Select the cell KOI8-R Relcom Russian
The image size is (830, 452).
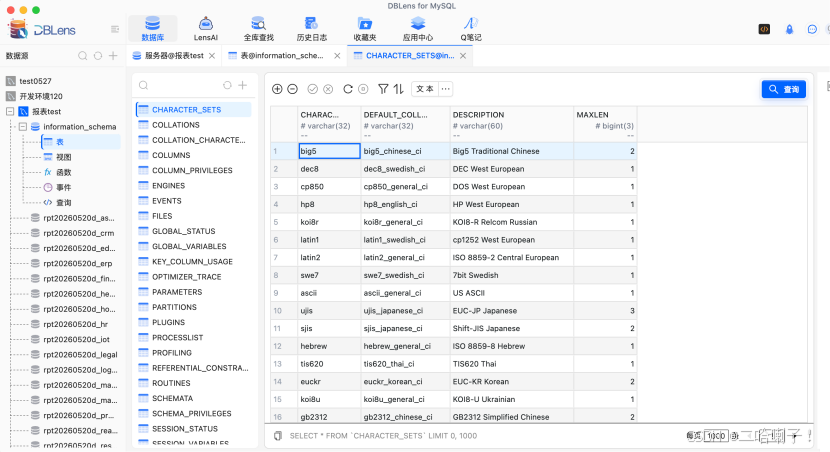tap(511, 222)
